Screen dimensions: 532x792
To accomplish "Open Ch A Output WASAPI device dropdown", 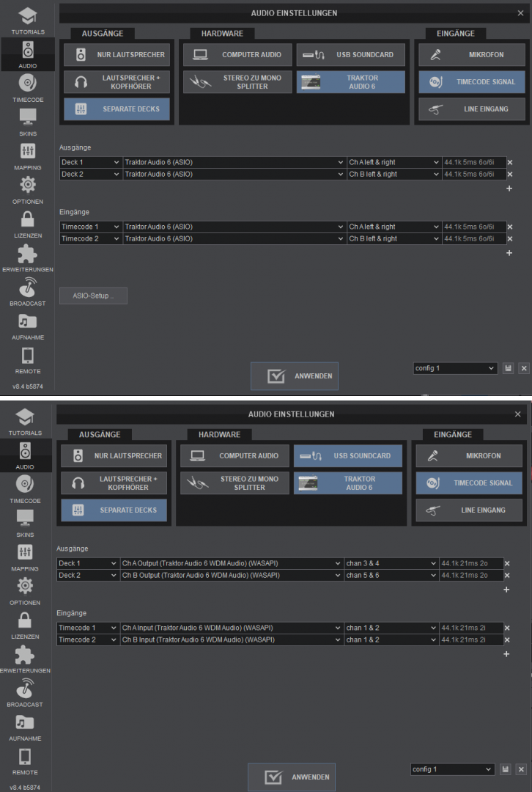I will tap(231, 563).
